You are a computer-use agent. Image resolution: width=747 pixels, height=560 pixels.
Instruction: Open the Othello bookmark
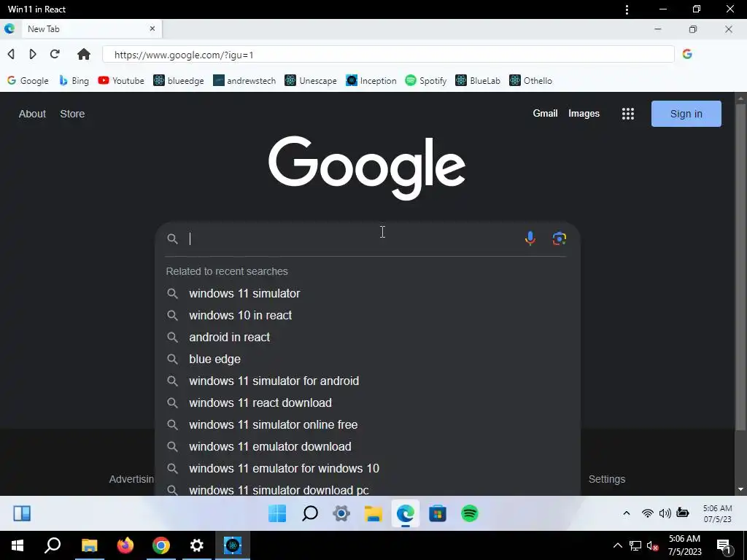[x=531, y=80]
